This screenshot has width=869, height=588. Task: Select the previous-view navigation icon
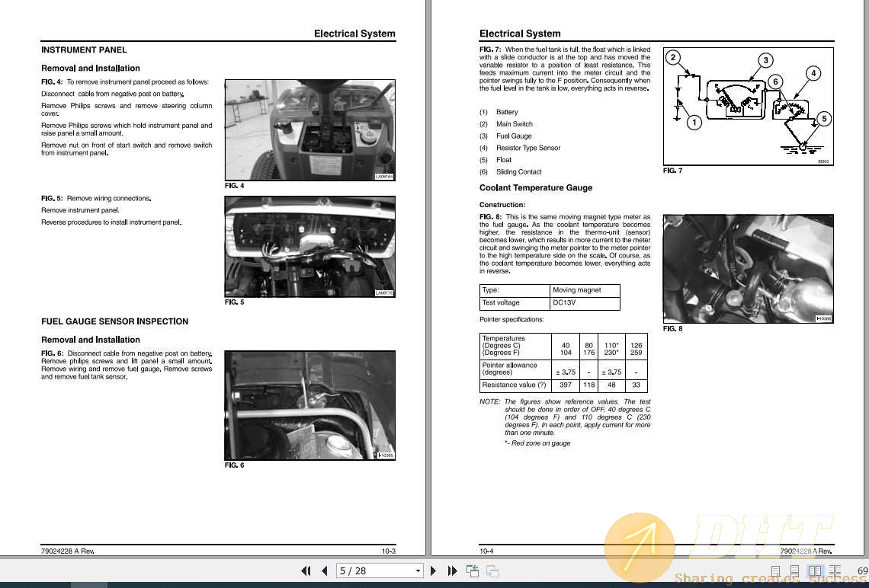point(471,570)
